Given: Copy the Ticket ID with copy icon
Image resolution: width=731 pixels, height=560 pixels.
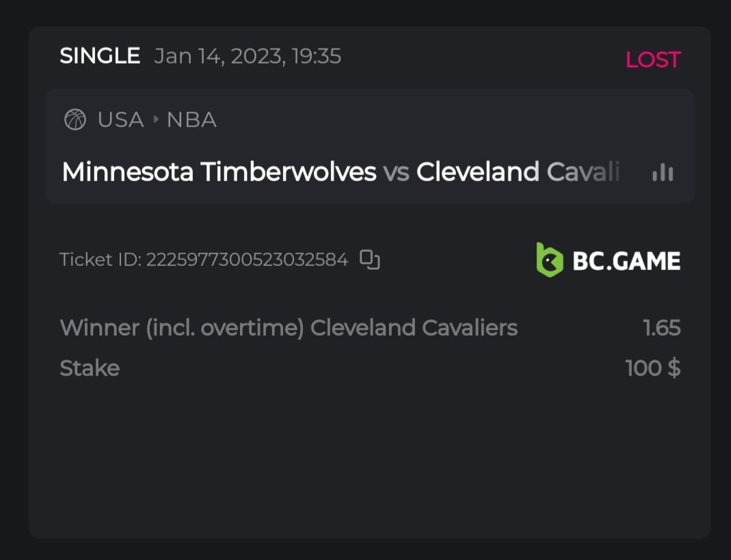Looking at the screenshot, I should [x=370, y=260].
